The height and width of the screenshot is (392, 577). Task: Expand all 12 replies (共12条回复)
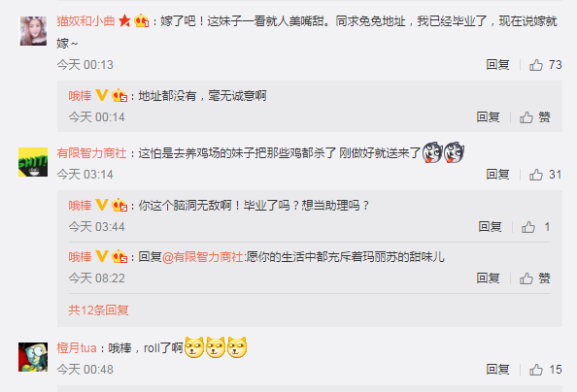click(98, 310)
